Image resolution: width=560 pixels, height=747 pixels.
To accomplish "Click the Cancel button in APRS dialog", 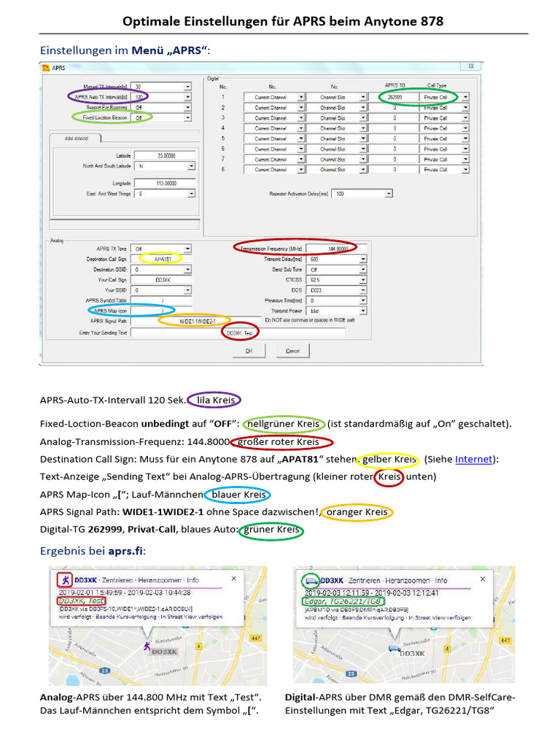I will (x=293, y=351).
